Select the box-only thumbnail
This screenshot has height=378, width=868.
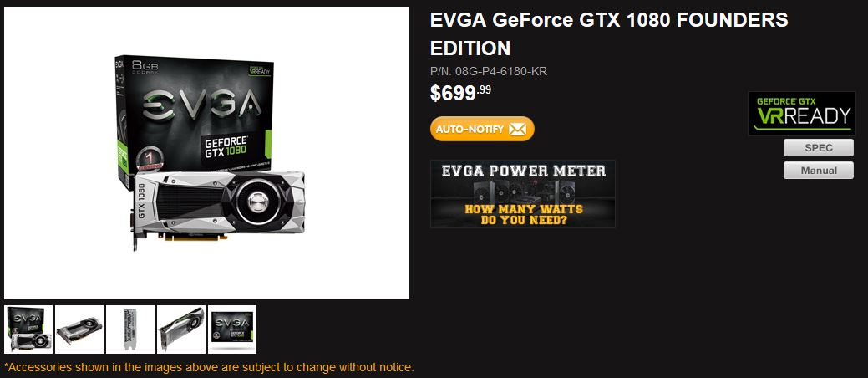232,329
